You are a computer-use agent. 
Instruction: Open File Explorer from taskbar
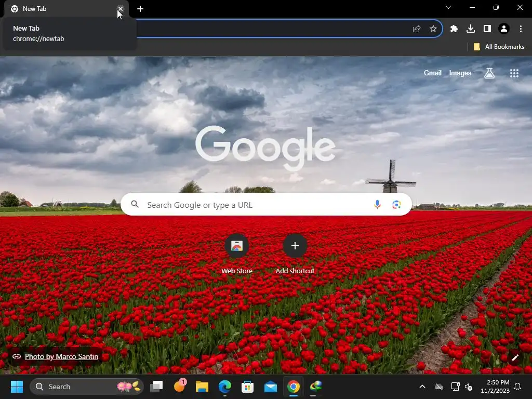click(202, 387)
